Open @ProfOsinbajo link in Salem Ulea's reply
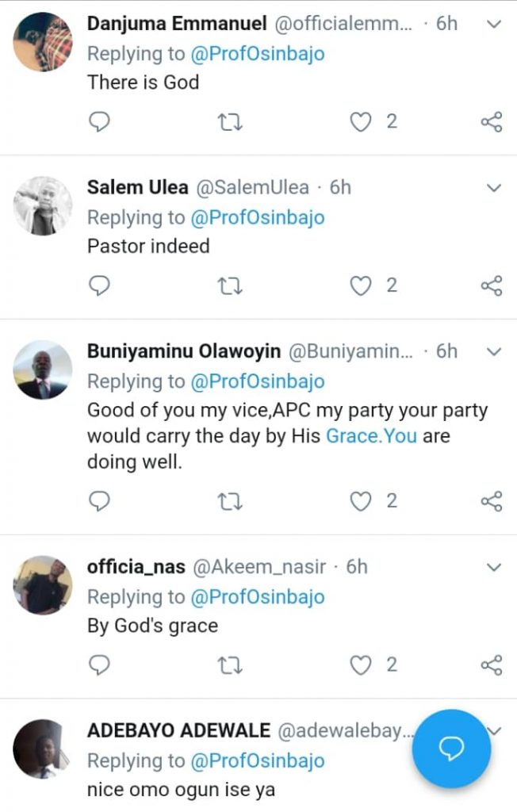This screenshot has width=517, height=812. (258, 217)
